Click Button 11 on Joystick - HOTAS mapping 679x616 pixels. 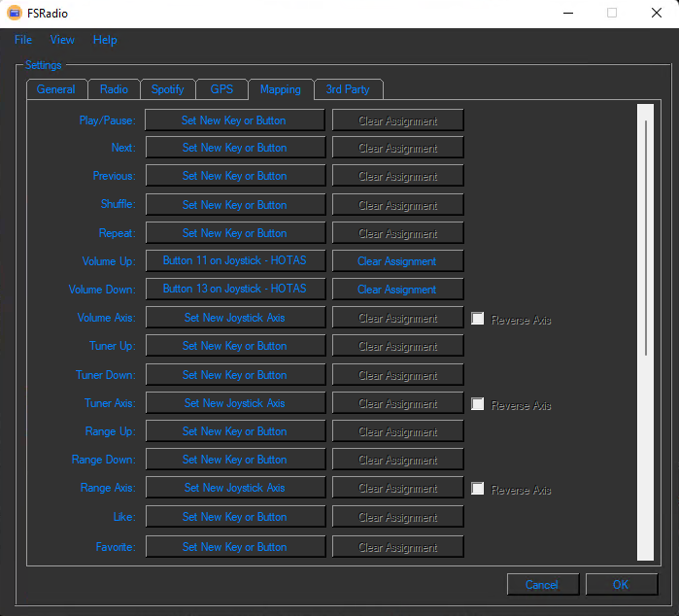coord(235,261)
